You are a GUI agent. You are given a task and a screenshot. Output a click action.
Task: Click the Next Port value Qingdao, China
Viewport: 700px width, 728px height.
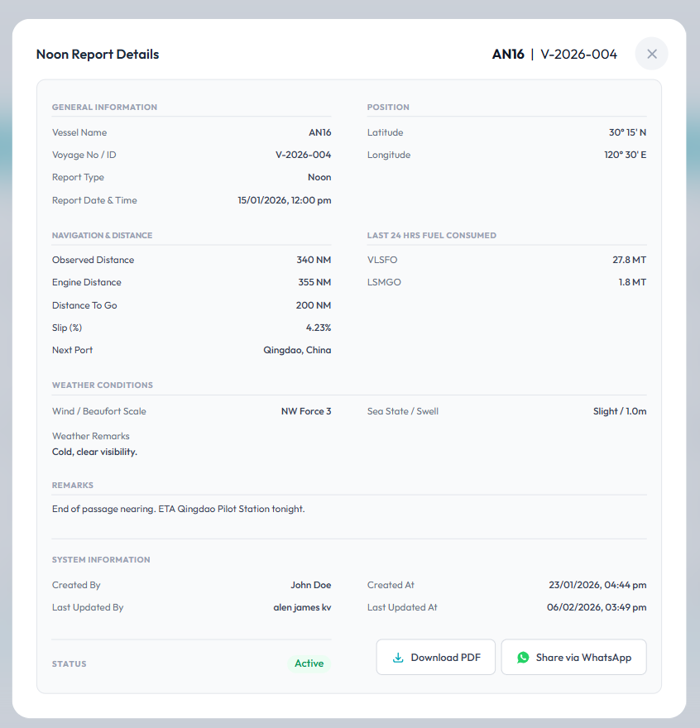(x=297, y=350)
